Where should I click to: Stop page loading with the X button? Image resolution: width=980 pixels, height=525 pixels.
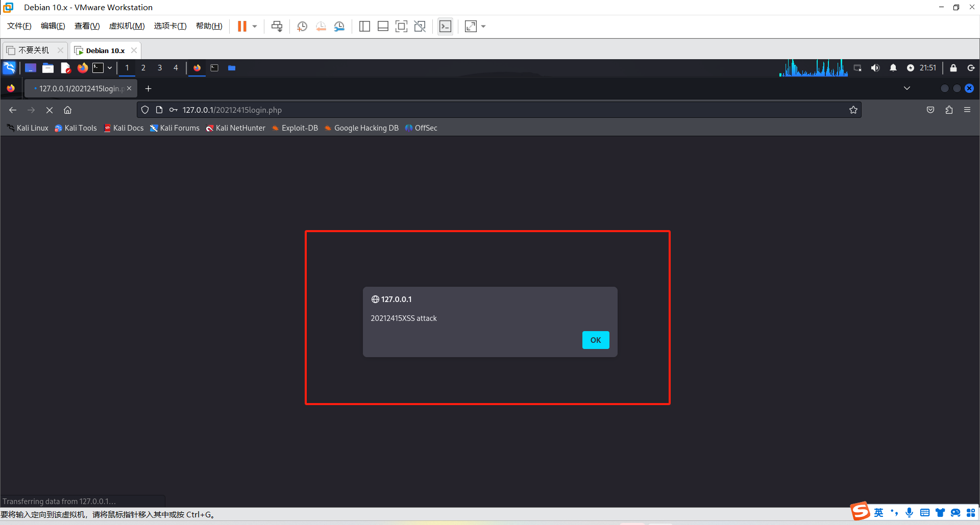click(50, 110)
